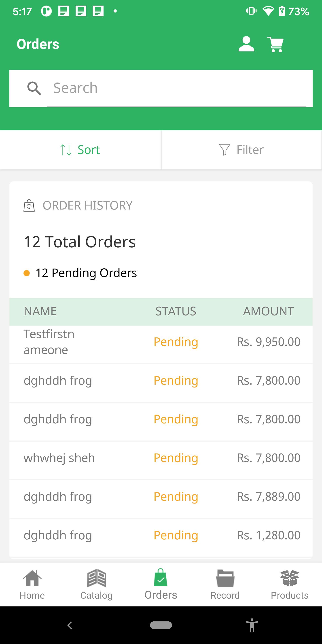Open the shopping cart

pos(275,44)
